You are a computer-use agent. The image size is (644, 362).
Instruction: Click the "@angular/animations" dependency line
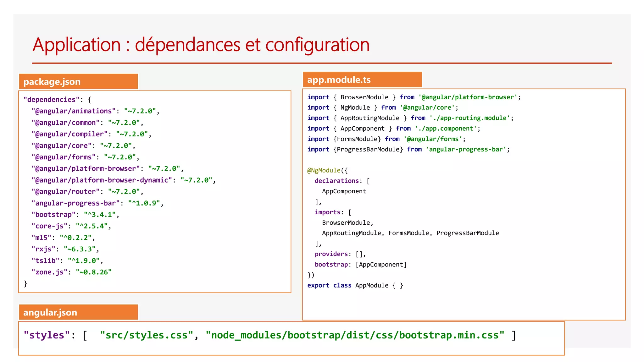(x=96, y=111)
